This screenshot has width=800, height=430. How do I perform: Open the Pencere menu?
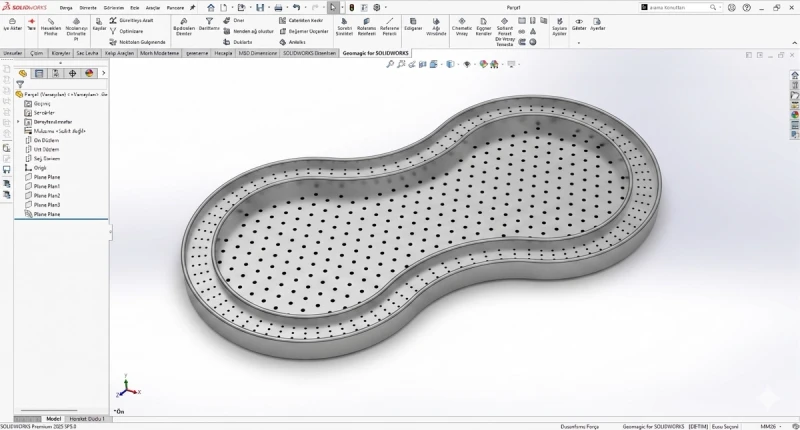[176, 8]
